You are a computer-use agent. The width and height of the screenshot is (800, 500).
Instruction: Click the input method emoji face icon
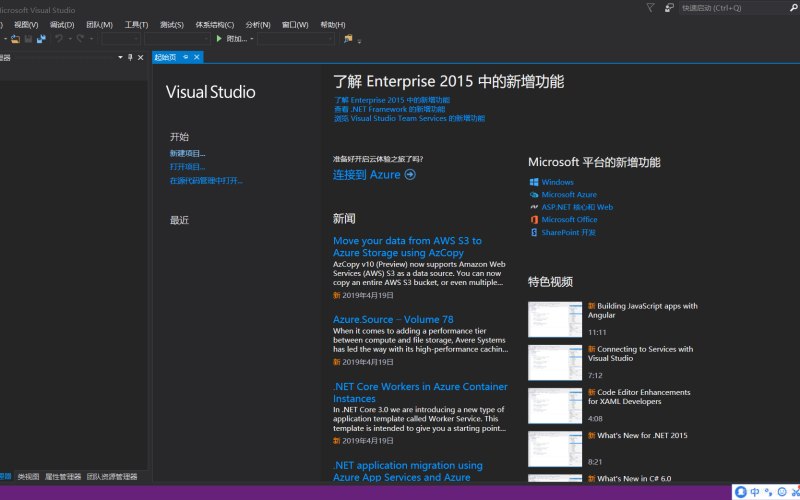coord(782,492)
